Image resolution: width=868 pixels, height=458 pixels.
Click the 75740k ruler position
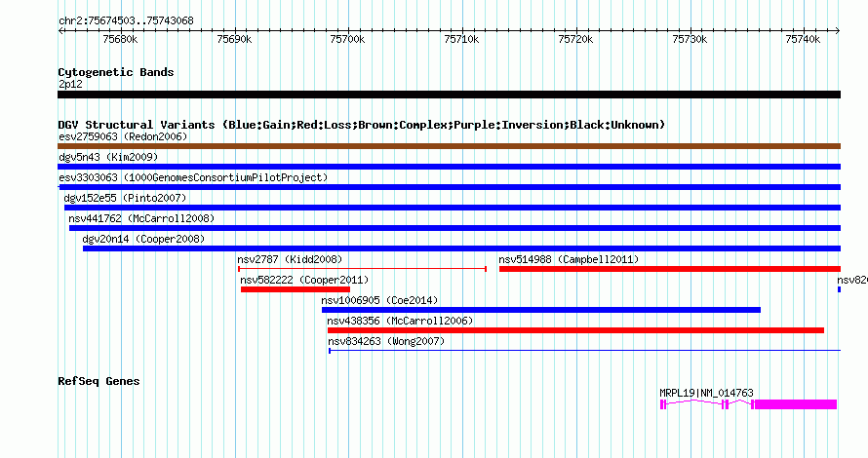pos(804,39)
